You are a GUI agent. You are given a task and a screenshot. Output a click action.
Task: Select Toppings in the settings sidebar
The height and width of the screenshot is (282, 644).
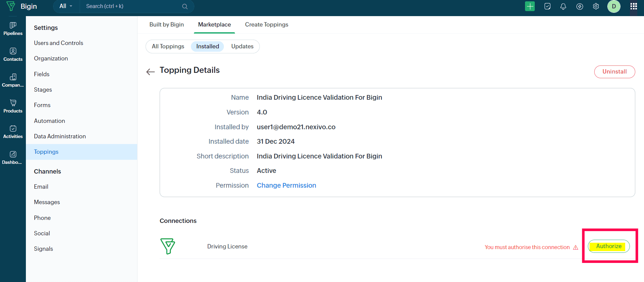[x=81, y=152]
